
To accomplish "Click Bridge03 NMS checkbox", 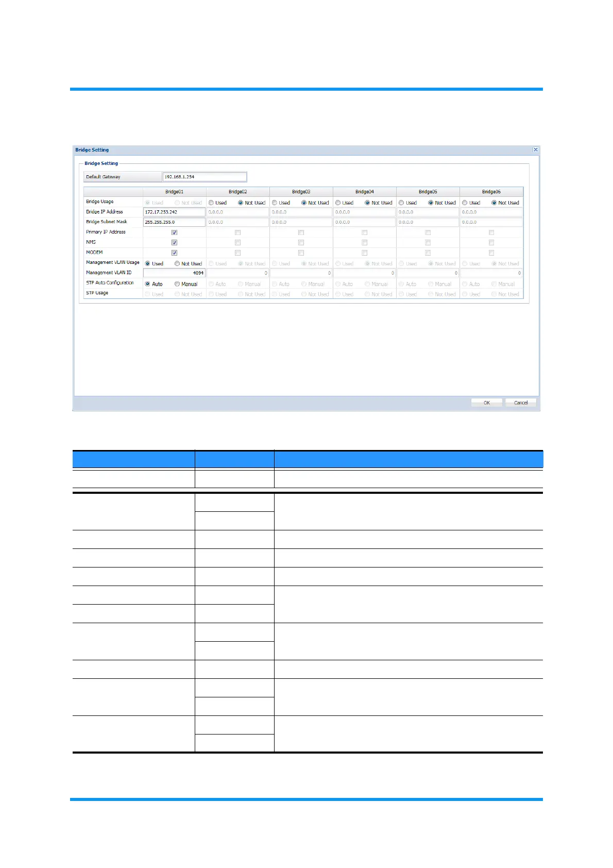I will tap(301, 242).
